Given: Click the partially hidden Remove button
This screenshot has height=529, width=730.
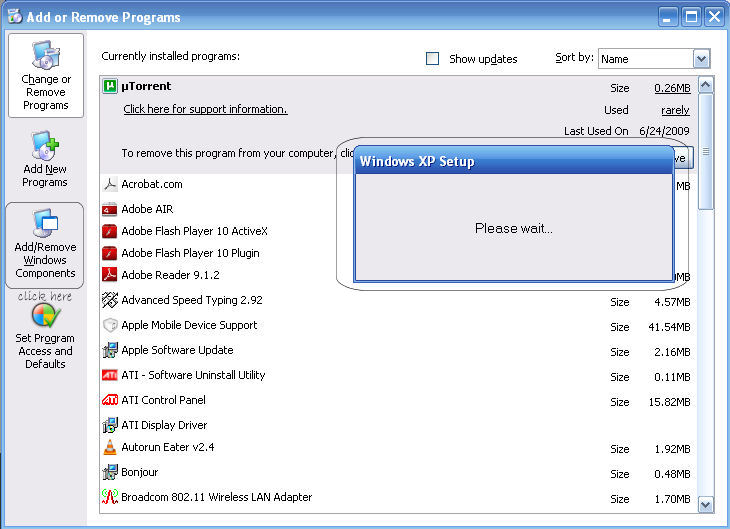Looking at the screenshot, I should point(683,158).
